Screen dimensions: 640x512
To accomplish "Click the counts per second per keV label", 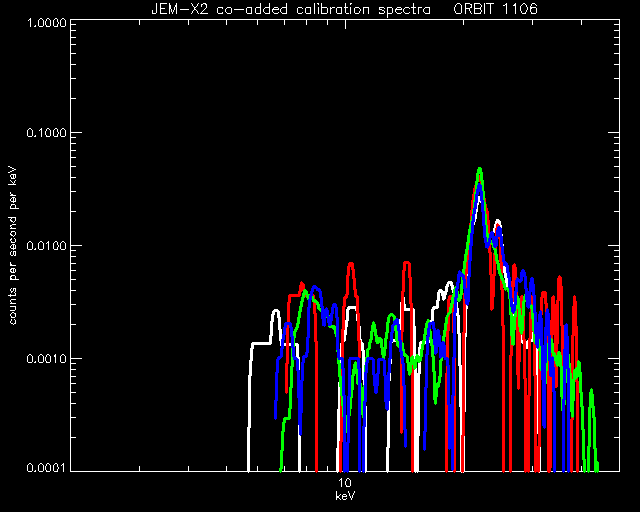I will [13, 246].
